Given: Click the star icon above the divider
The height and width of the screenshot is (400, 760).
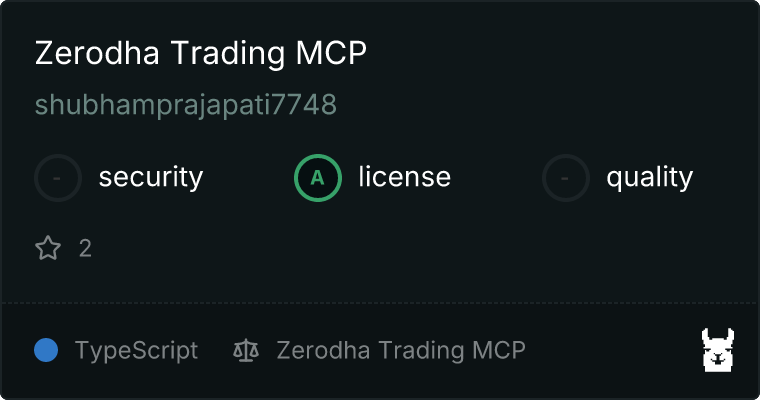Looking at the screenshot, I should (x=48, y=248).
